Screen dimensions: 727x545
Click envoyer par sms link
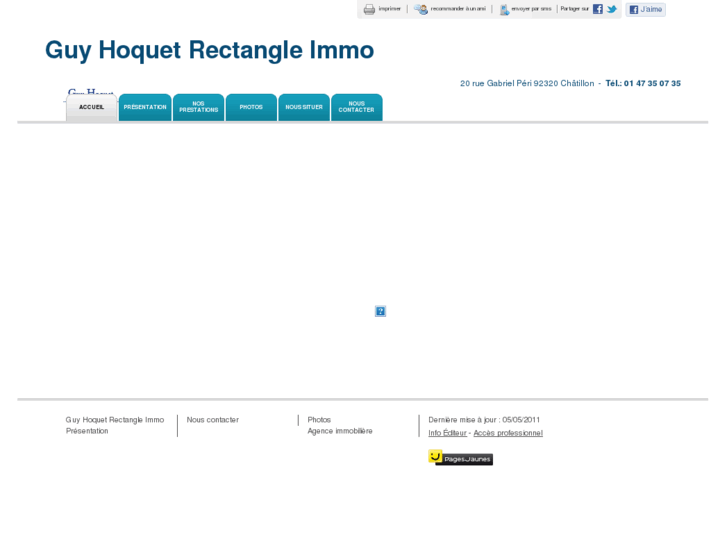[531, 9]
